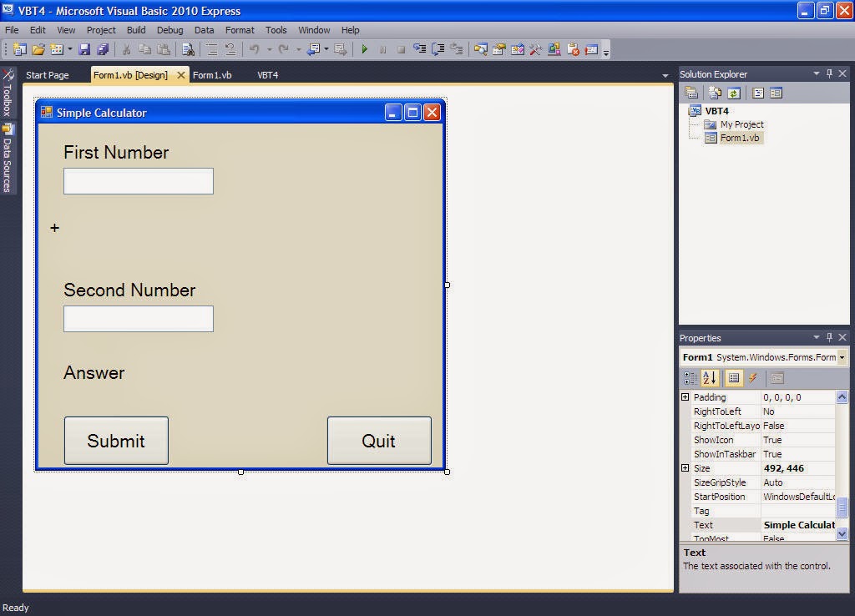The height and width of the screenshot is (616, 855).
Task: Switch Properties panel to Alphabetical sorting
Action: click(x=710, y=377)
